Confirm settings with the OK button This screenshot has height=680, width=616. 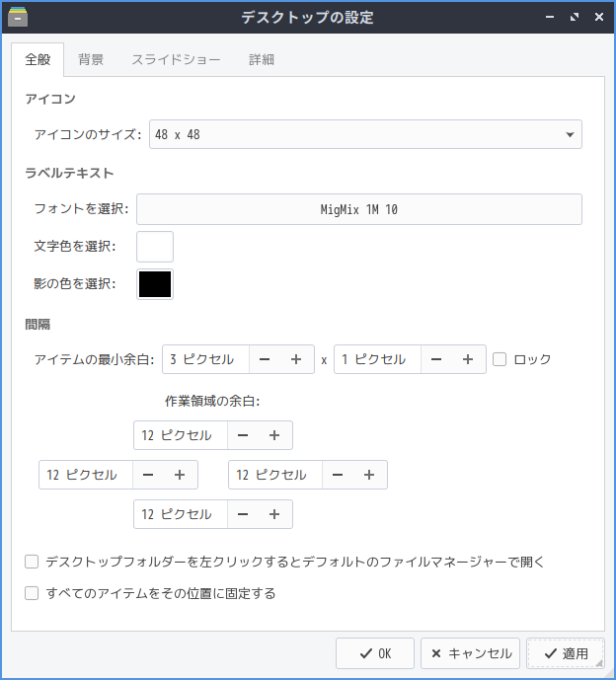(x=375, y=653)
